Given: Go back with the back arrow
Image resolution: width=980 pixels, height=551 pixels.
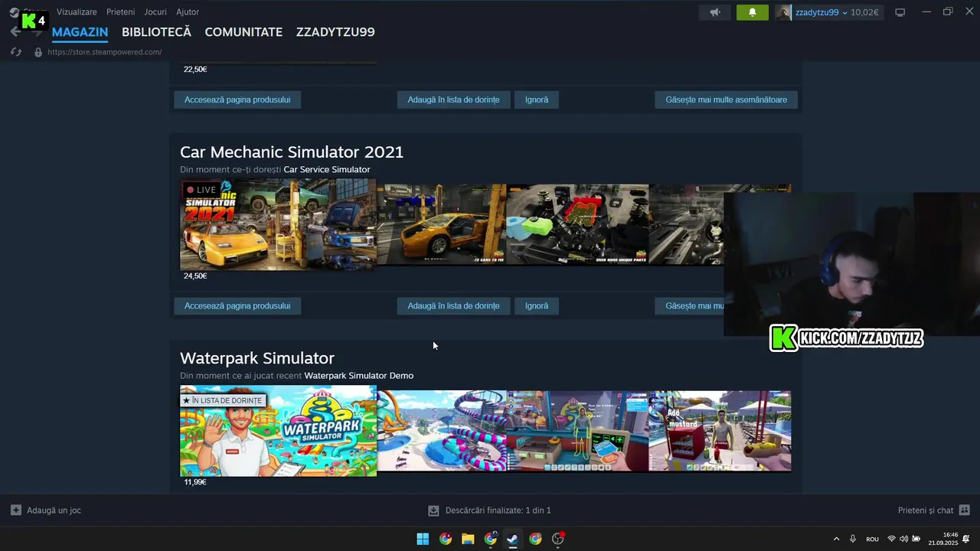Looking at the screenshot, I should tap(15, 32).
